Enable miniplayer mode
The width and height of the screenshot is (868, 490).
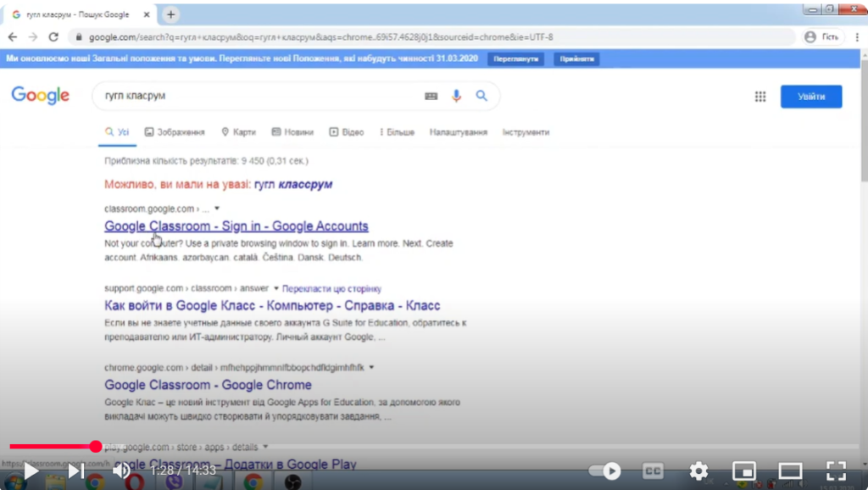(744, 471)
